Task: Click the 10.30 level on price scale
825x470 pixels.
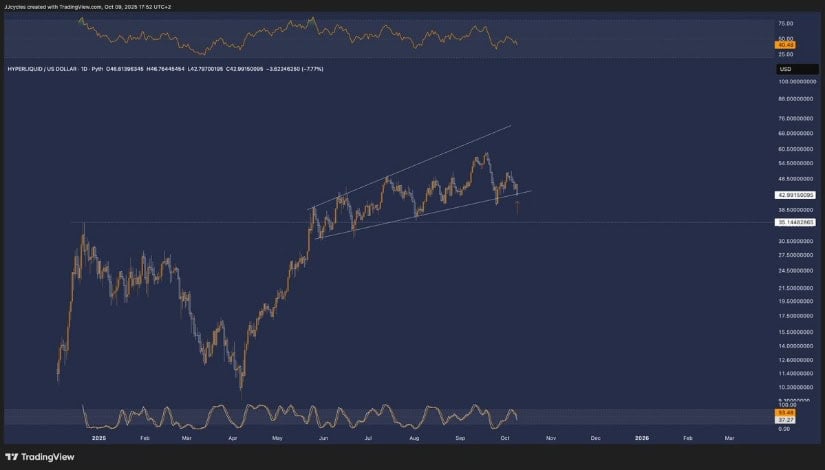Action: pos(797,386)
